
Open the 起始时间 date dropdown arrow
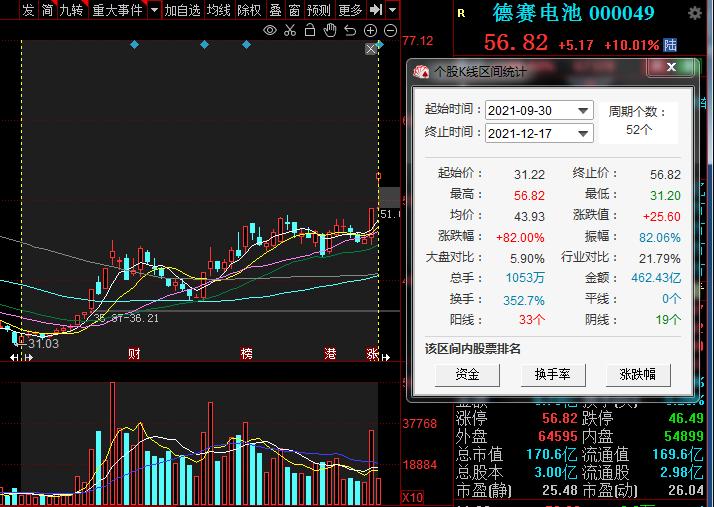click(x=583, y=110)
